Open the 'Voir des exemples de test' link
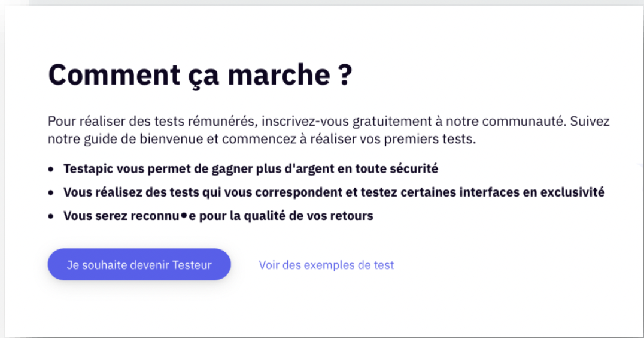 [326, 265]
